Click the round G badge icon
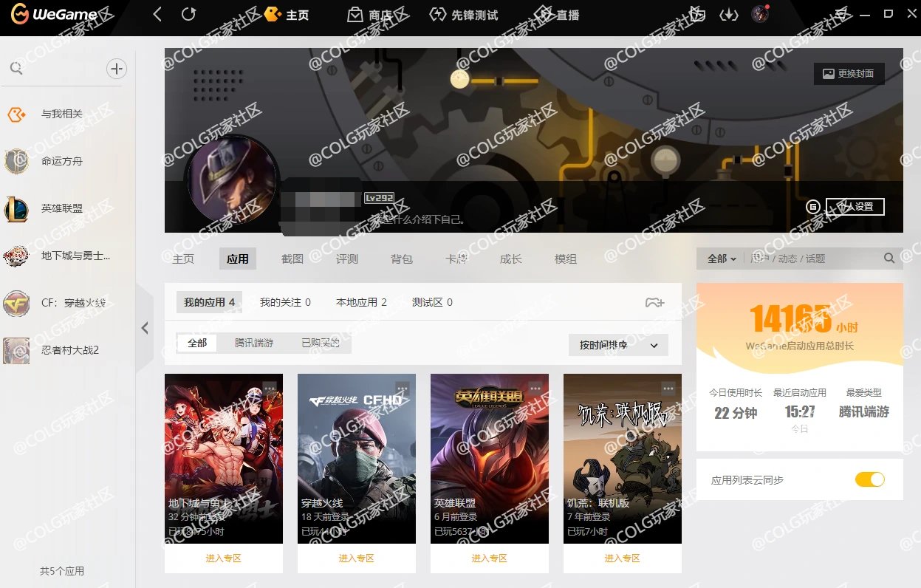Screen dimensions: 921x588 pos(813,207)
